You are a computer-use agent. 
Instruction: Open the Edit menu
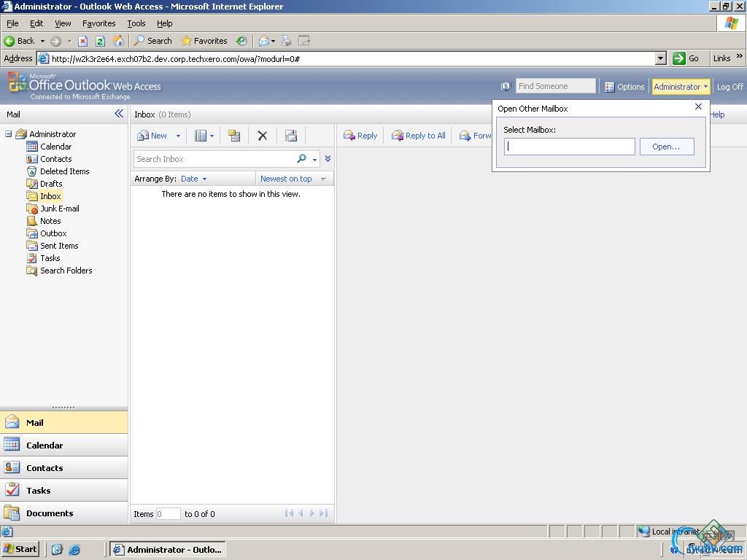36,23
